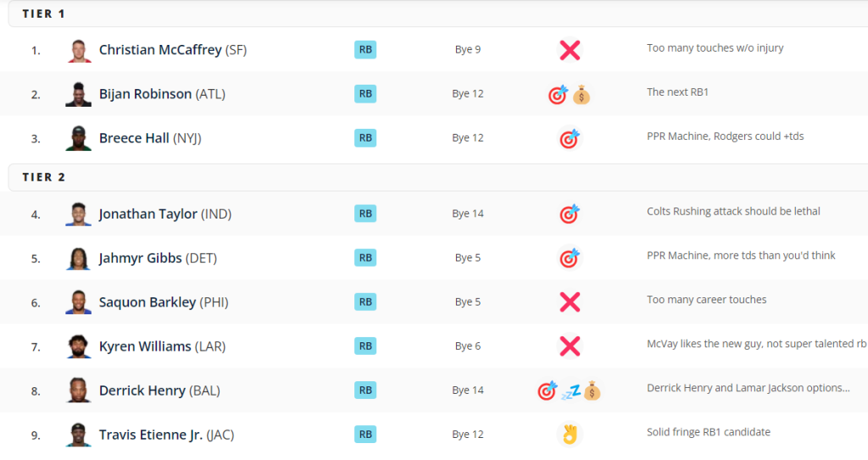Image resolution: width=868 pixels, height=460 pixels.
Task: Click the money bag icon for Derrick Henry
Action: [x=593, y=391]
